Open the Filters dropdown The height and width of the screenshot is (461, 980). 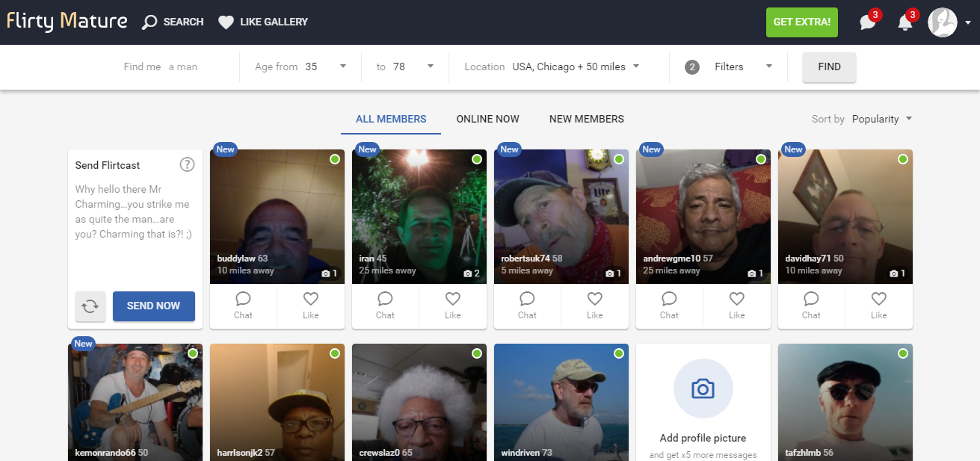(729, 66)
